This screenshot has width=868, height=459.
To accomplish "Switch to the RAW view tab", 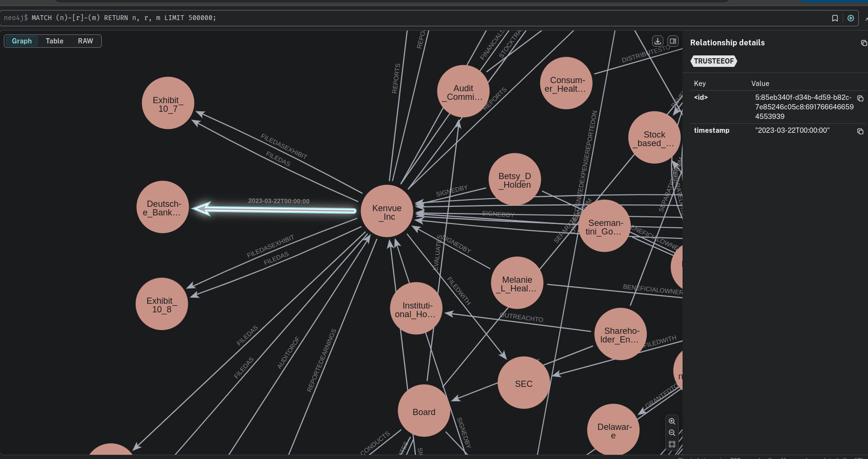I will click(x=86, y=41).
